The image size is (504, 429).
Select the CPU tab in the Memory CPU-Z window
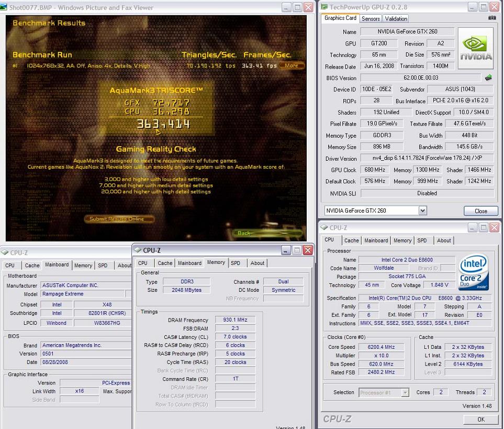click(143, 263)
